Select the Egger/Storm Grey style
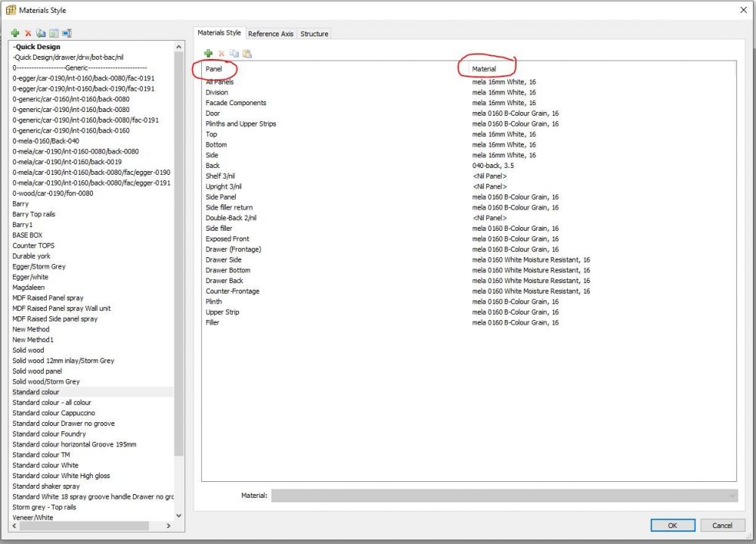 click(39, 266)
